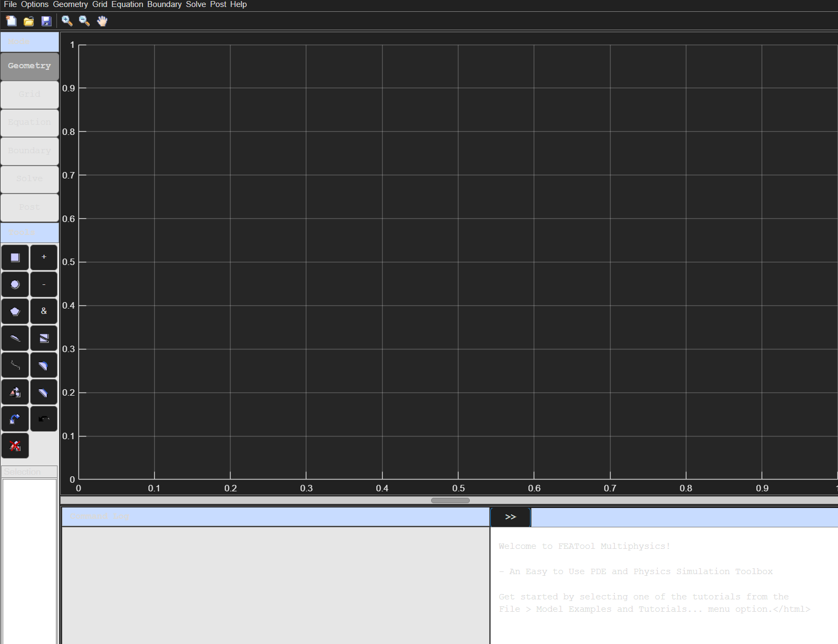
Task: Open the File menu
Action: 10,4
